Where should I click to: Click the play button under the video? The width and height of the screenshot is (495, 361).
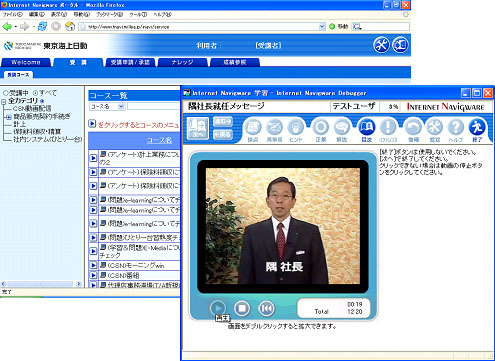[x=218, y=308]
